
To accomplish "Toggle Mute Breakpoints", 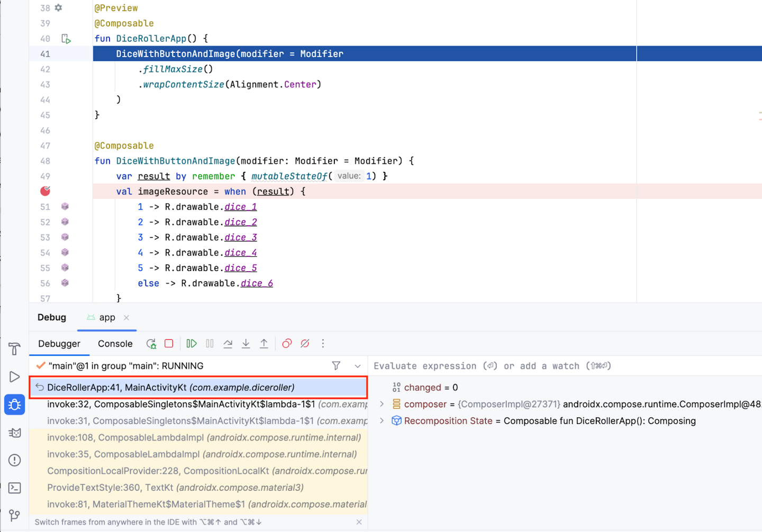I will [x=305, y=344].
